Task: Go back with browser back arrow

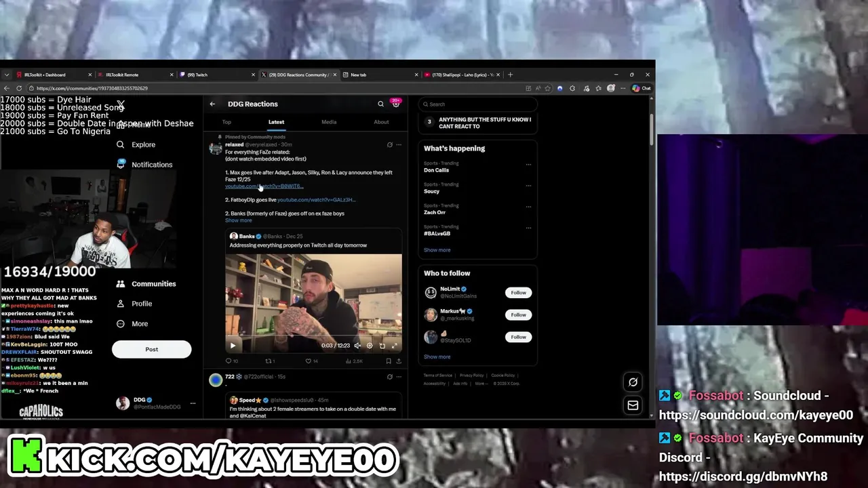Action: 7,88
